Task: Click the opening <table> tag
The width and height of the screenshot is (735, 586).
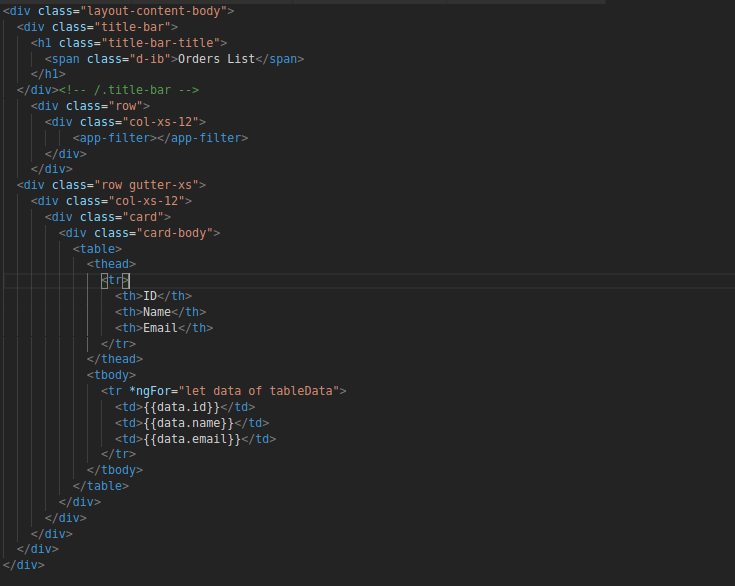Action: click(x=98, y=248)
